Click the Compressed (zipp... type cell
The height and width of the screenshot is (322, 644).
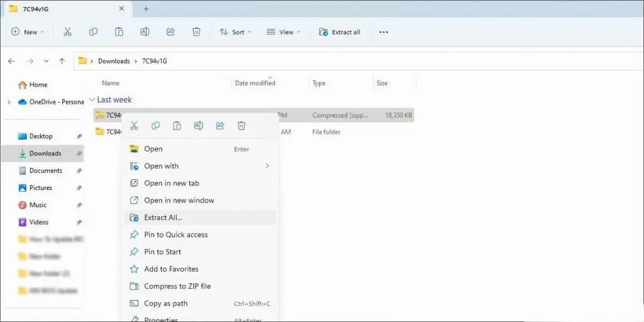click(340, 116)
